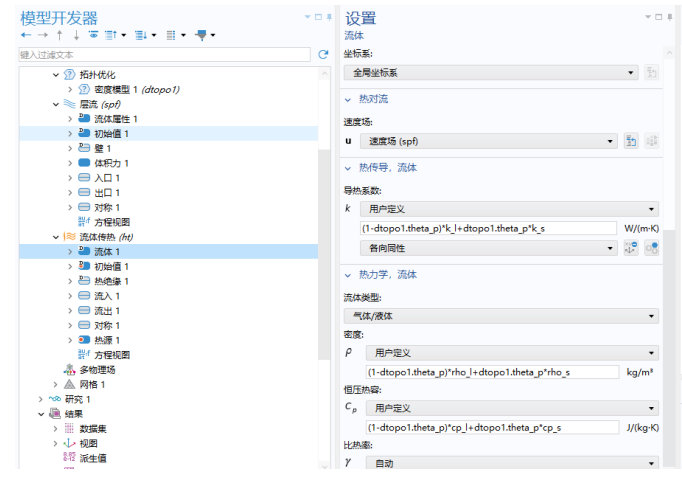The height and width of the screenshot is (481, 682).
Task: Open the Cp 用户定义 dropdown
Action: click(512, 408)
